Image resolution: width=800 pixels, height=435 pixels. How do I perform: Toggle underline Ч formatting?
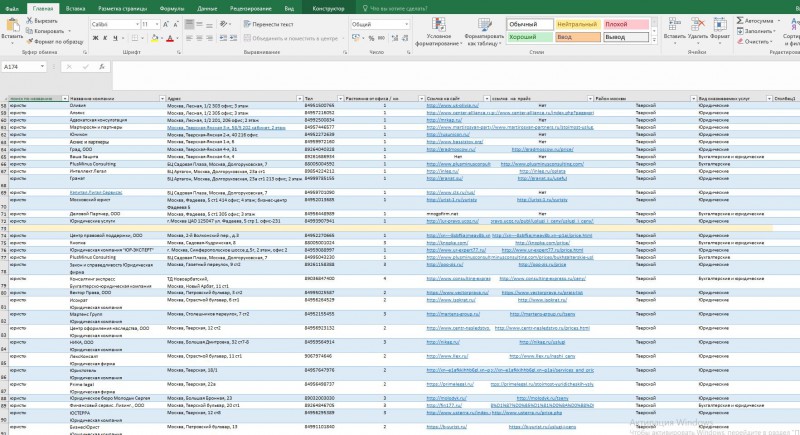(x=115, y=38)
